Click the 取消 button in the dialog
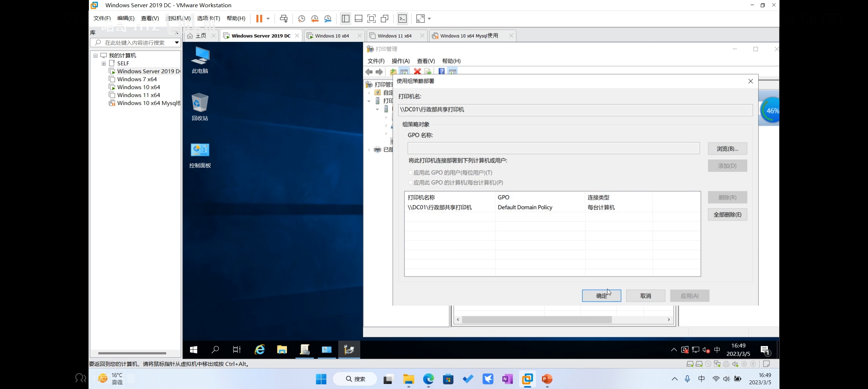The width and height of the screenshot is (868, 389). [x=646, y=296]
